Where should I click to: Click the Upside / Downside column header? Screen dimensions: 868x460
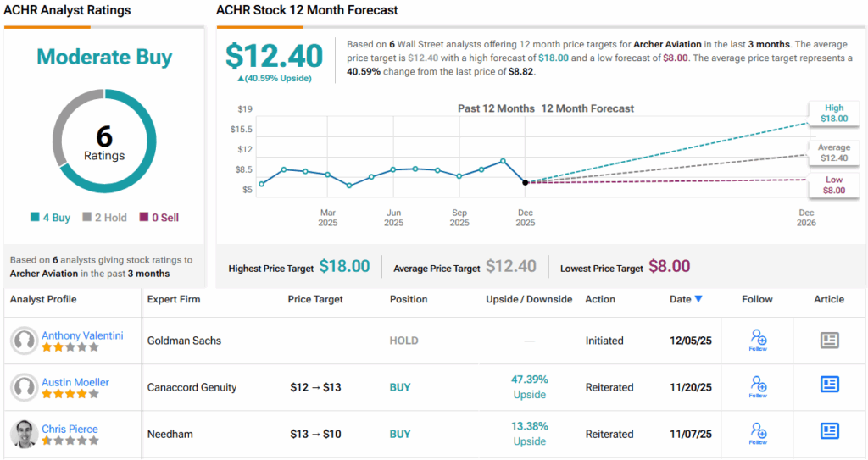(x=529, y=299)
